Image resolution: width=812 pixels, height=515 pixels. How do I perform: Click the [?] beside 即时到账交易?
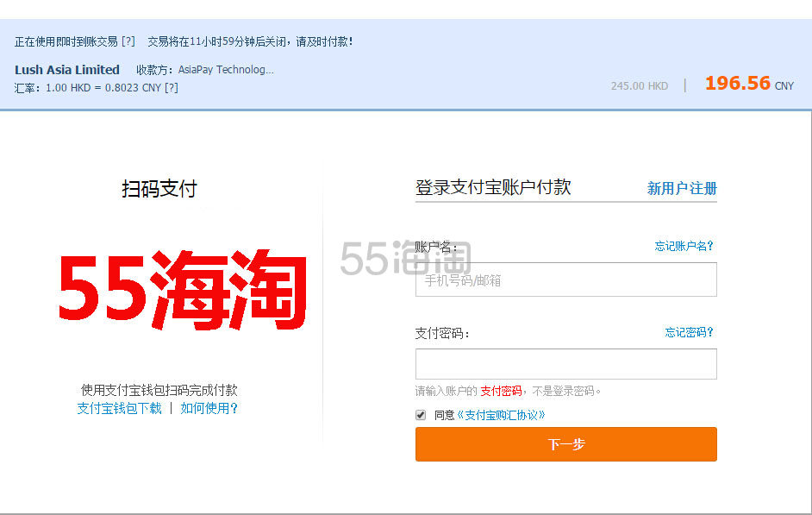pyautogui.click(x=128, y=41)
